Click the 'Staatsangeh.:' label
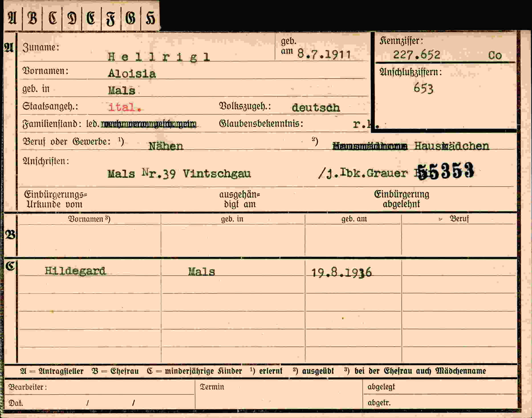Screen dimensions: 532x418 tap(50, 107)
